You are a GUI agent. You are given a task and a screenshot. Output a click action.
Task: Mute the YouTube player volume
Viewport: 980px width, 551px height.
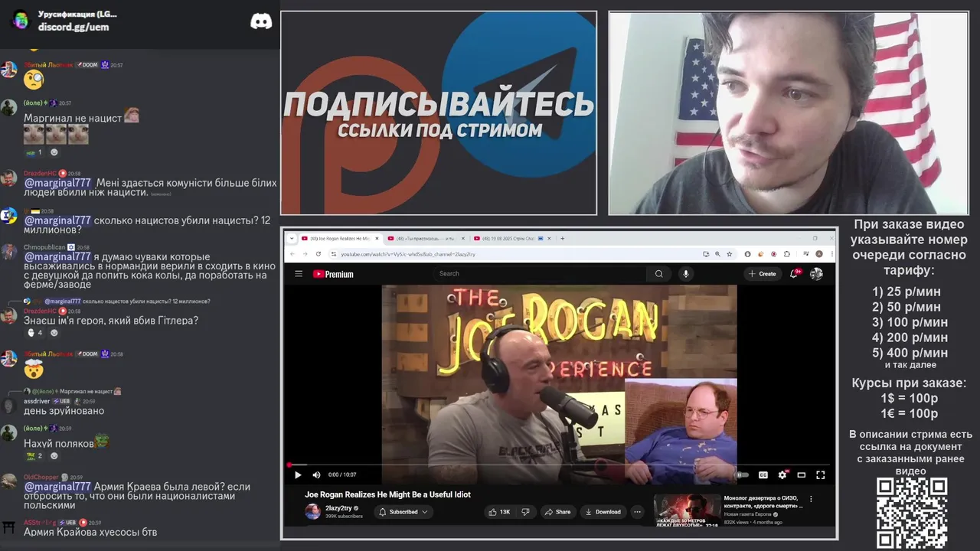click(316, 475)
